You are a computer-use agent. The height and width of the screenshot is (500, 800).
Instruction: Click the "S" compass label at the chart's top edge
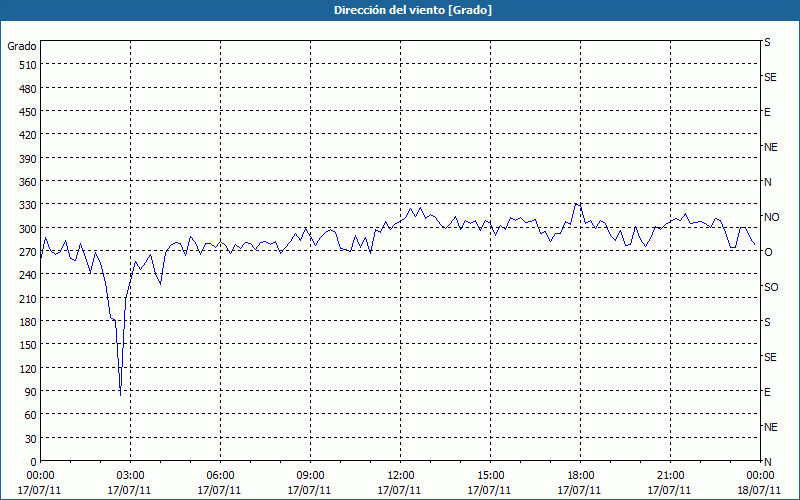(767, 42)
